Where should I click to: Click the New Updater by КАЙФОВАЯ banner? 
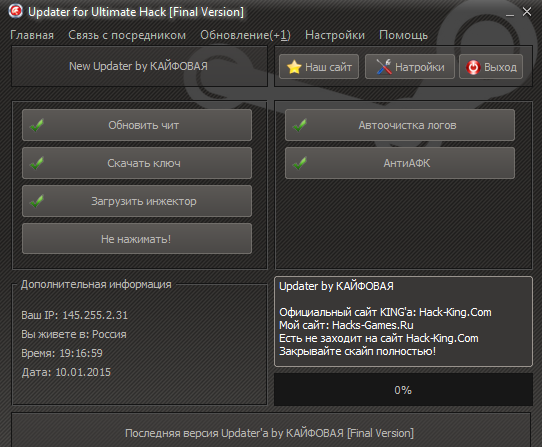[x=139, y=66]
